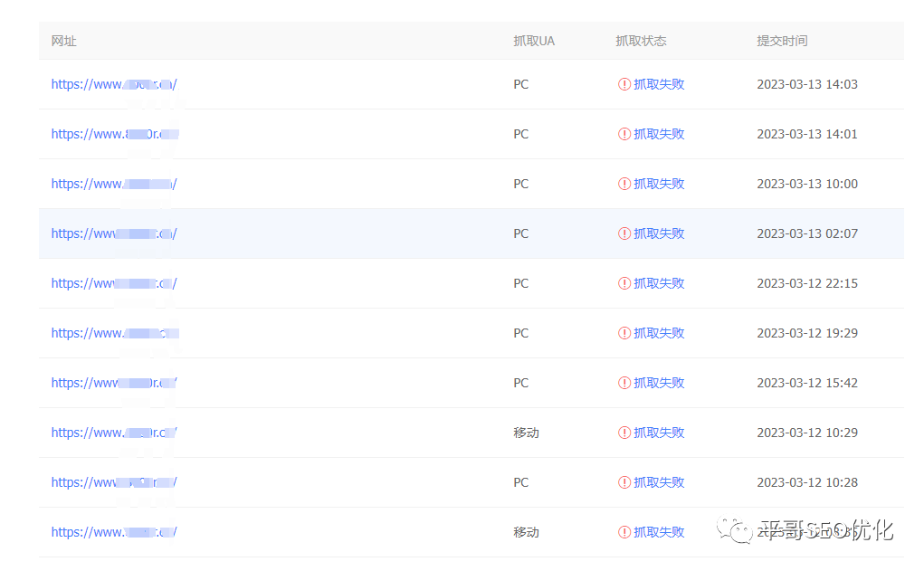
Task: Click 抓取失败 text in the 2023-03-12 22:15 row
Action: point(659,283)
